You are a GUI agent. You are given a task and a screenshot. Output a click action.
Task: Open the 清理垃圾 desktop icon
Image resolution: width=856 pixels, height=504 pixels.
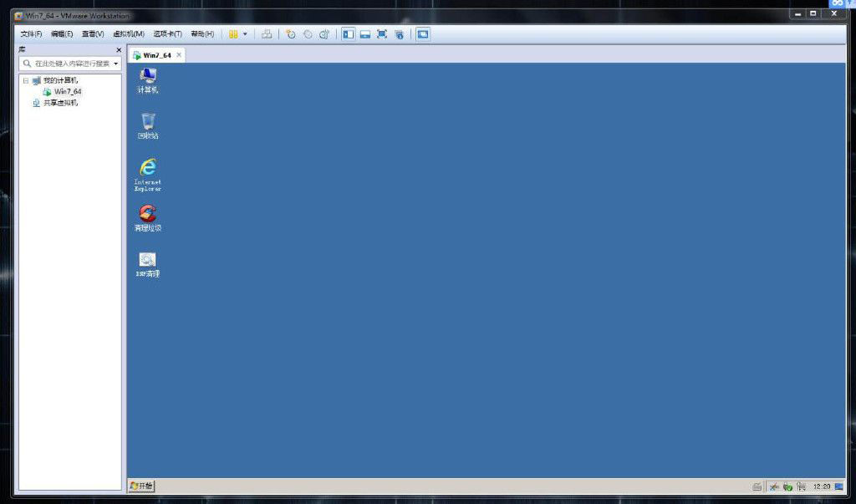tap(148, 216)
